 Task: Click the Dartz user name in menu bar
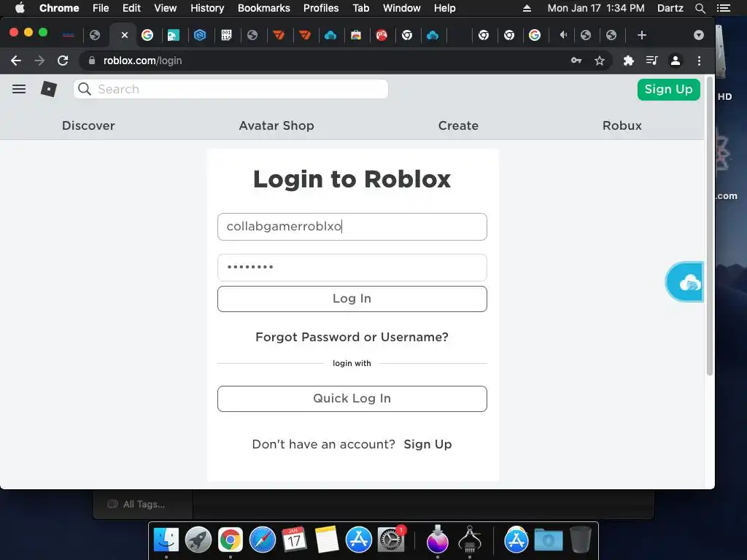click(x=670, y=8)
